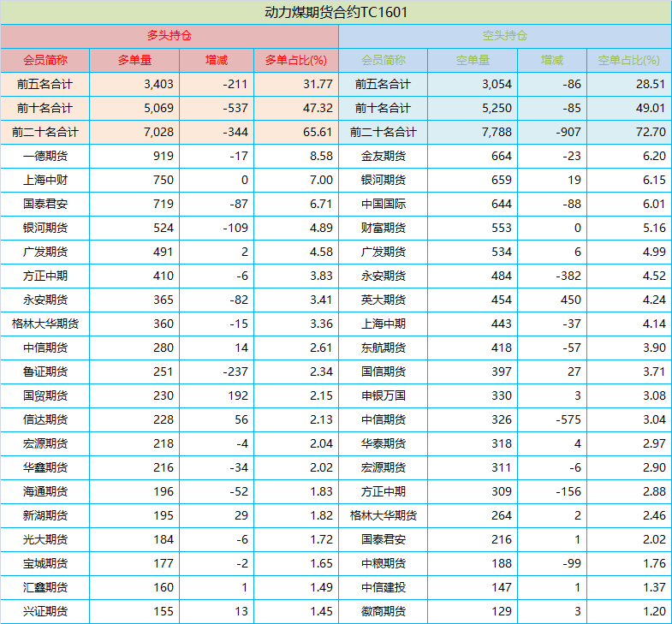
Task: Click 银河期货 in the short positions list
Action: pos(384,180)
